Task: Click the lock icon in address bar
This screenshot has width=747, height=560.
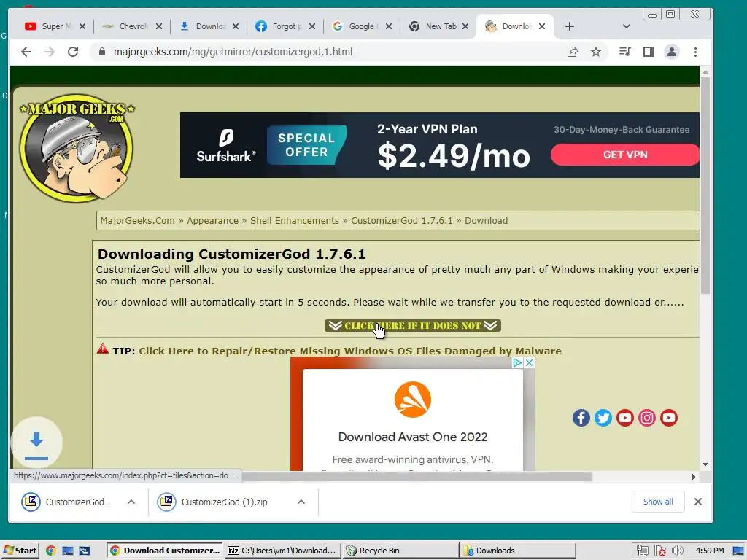Action: [101, 52]
